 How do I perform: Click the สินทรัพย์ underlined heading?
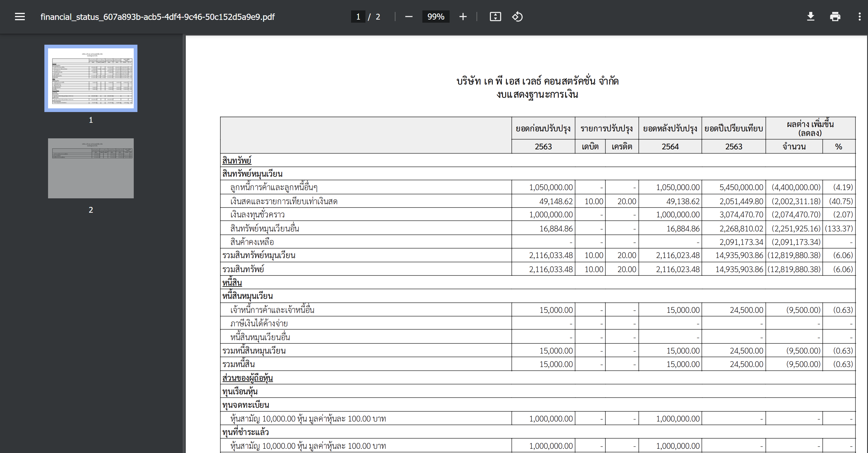pyautogui.click(x=237, y=160)
